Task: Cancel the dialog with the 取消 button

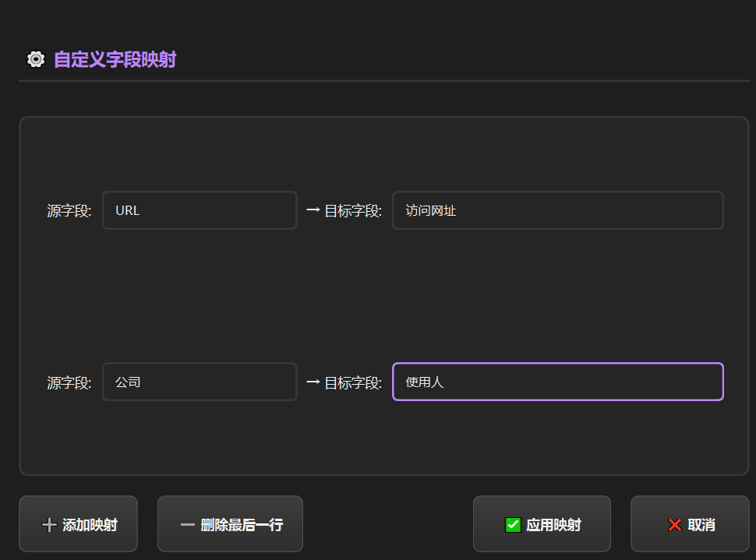Action: (x=690, y=524)
